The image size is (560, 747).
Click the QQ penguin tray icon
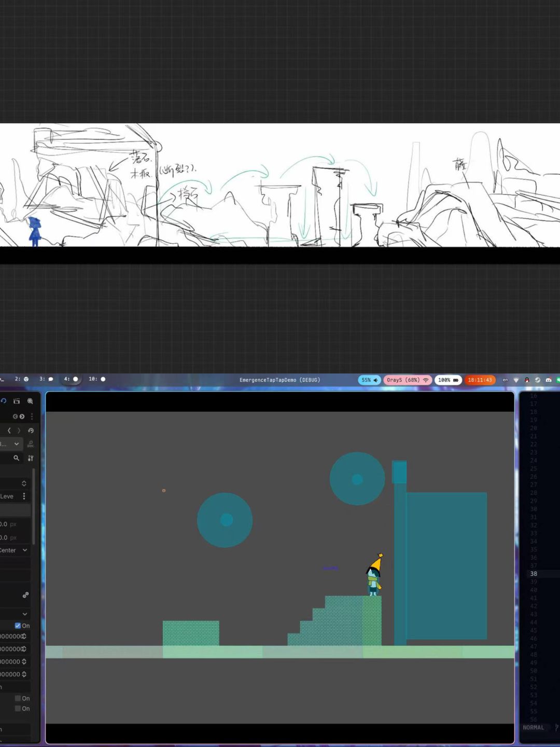click(527, 380)
